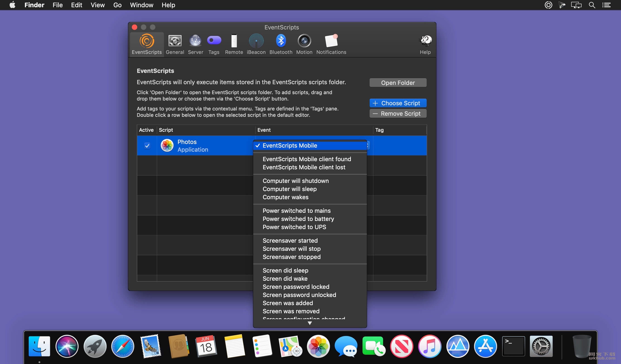Sort by the Script column header
Viewport: 621px width, 364px height.
[x=206, y=130]
